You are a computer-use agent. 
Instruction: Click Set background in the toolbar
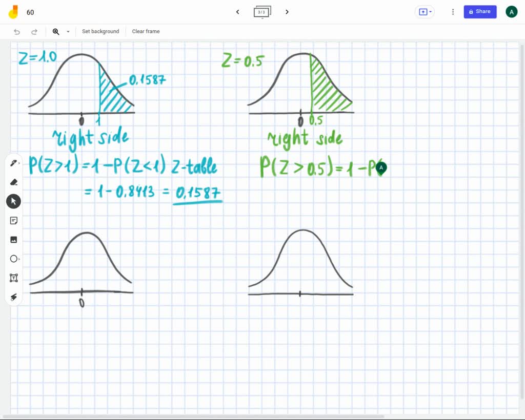click(100, 31)
